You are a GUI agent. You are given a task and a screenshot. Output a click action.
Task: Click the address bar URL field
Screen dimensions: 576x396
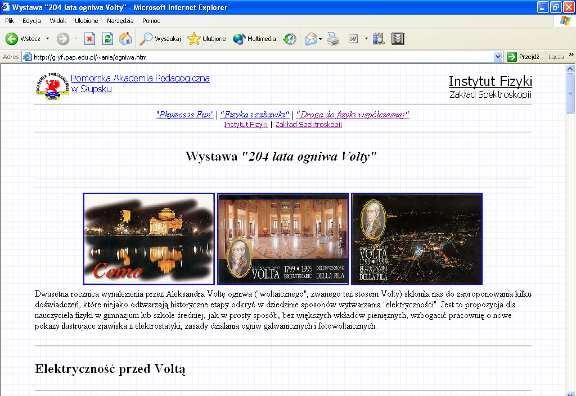(262, 57)
